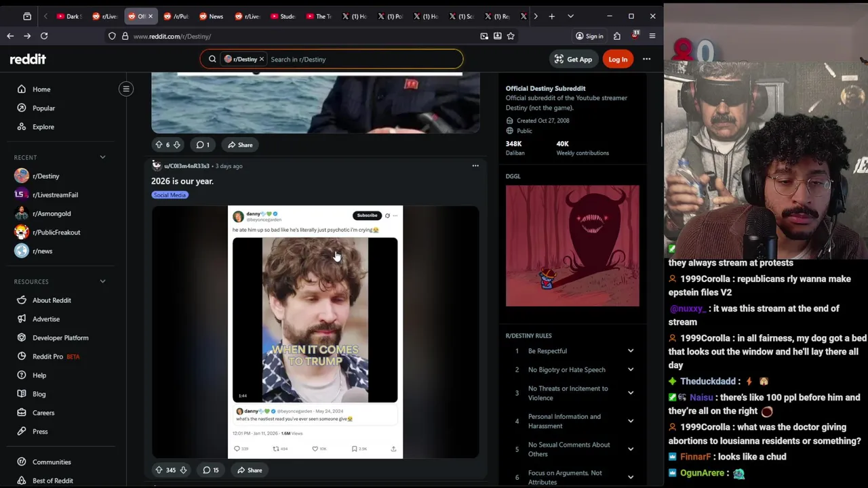
Task: Open the Careers link in sidebar
Action: pyautogui.click(x=43, y=413)
